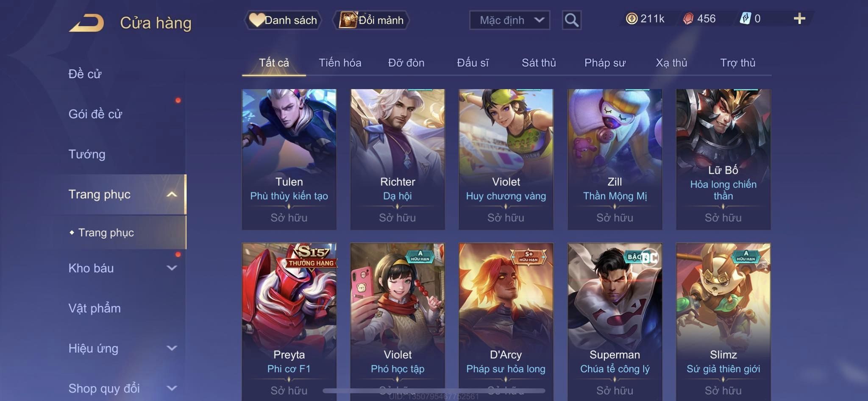Screen dimensions: 868x401
Task: Tap the plus icon to add currency
Action: point(799,18)
